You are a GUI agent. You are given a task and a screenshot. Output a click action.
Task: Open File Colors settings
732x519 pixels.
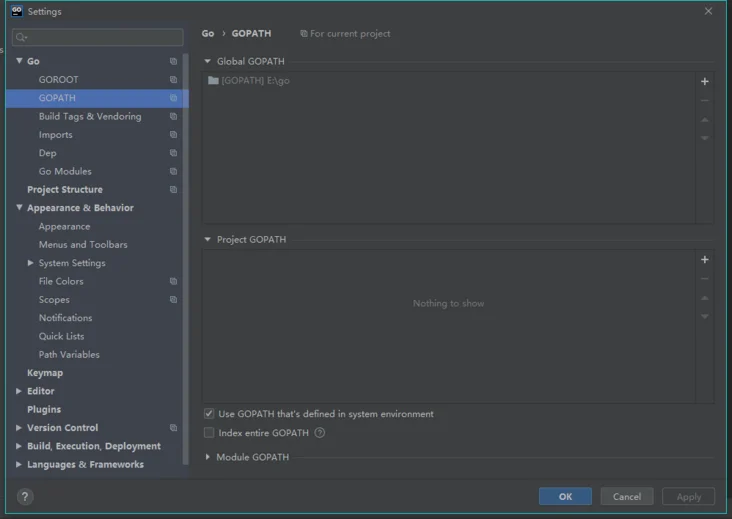[61, 281]
